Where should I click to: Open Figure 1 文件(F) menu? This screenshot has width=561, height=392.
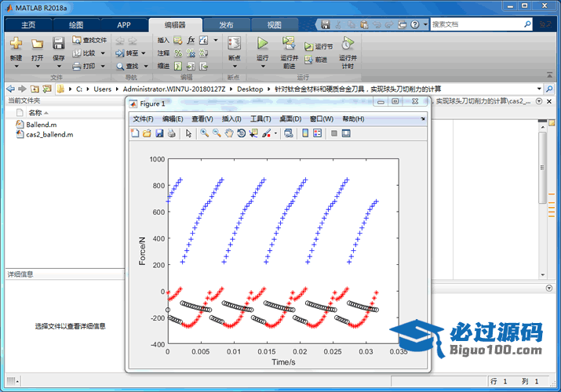click(143, 119)
